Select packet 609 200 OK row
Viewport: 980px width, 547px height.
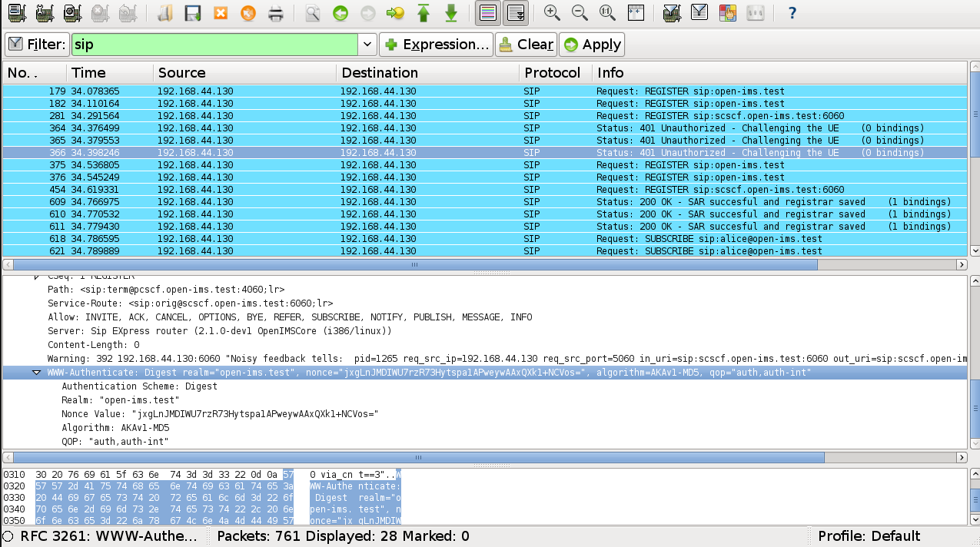[484, 202]
